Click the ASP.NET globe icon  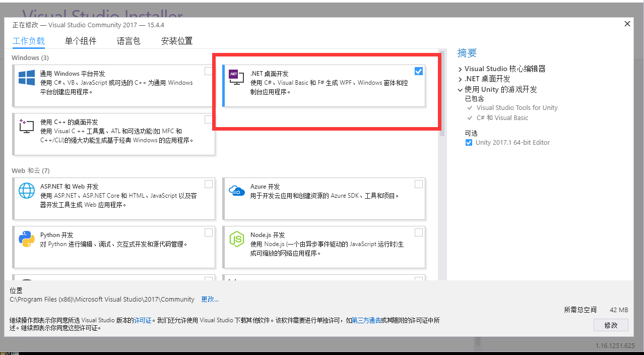27,191
